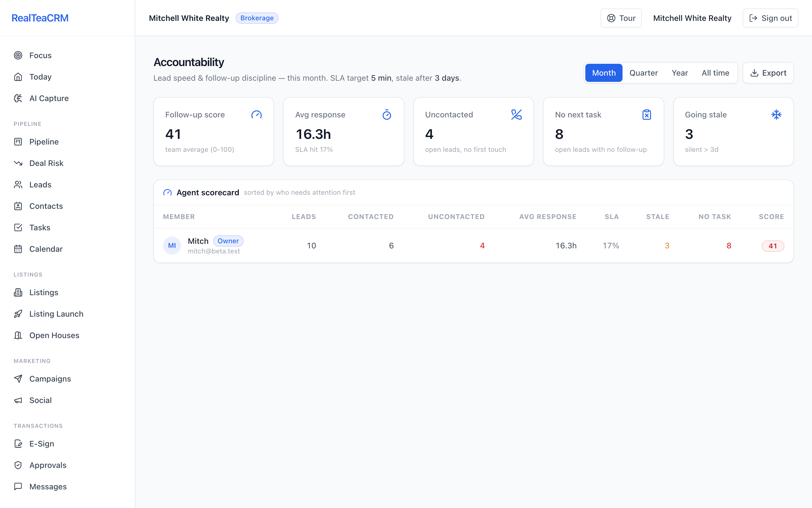Click the E-Sign document pen icon
812x508 pixels.
(18, 444)
